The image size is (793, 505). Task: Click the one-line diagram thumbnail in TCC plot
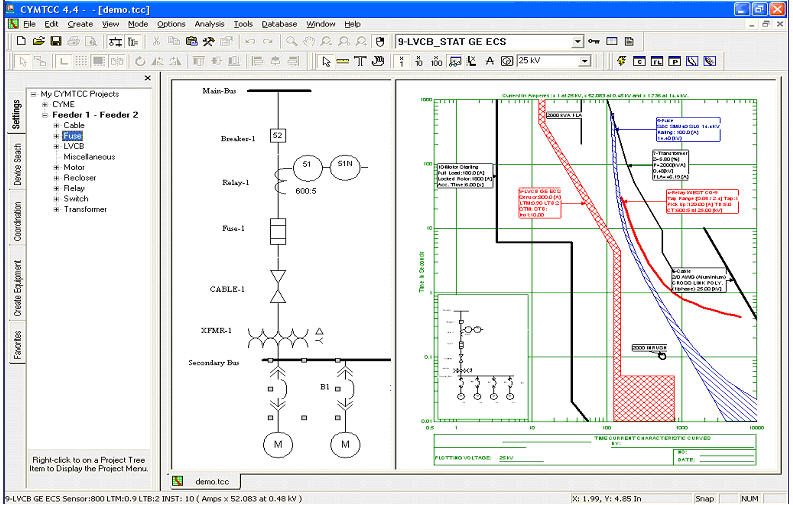tap(482, 356)
